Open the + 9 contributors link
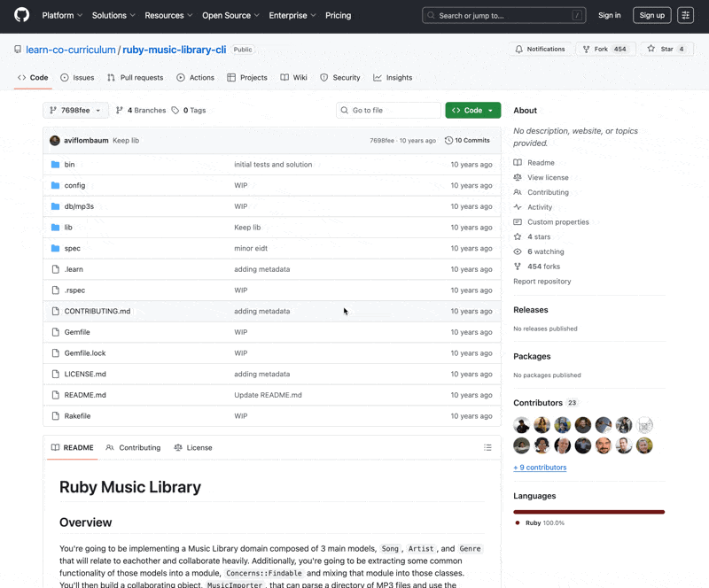 pyautogui.click(x=540, y=468)
